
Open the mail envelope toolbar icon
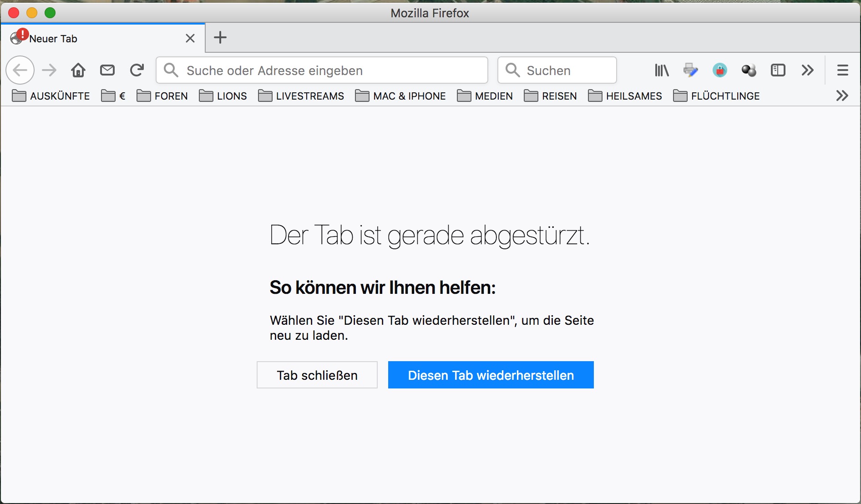pyautogui.click(x=107, y=70)
